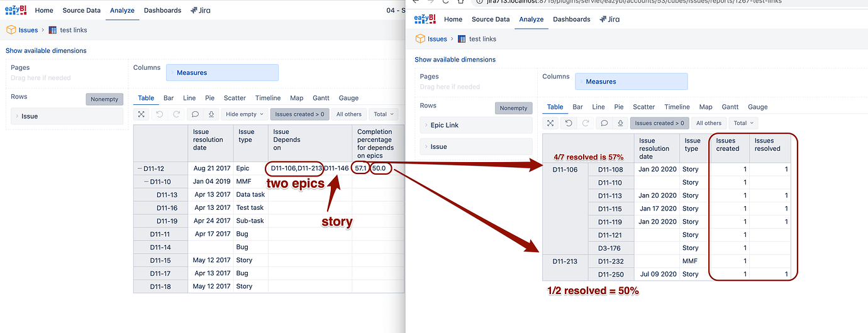Click the undo arrow in right report toolbar
The height and width of the screenshot is (333, 868).
coord(568,123)
